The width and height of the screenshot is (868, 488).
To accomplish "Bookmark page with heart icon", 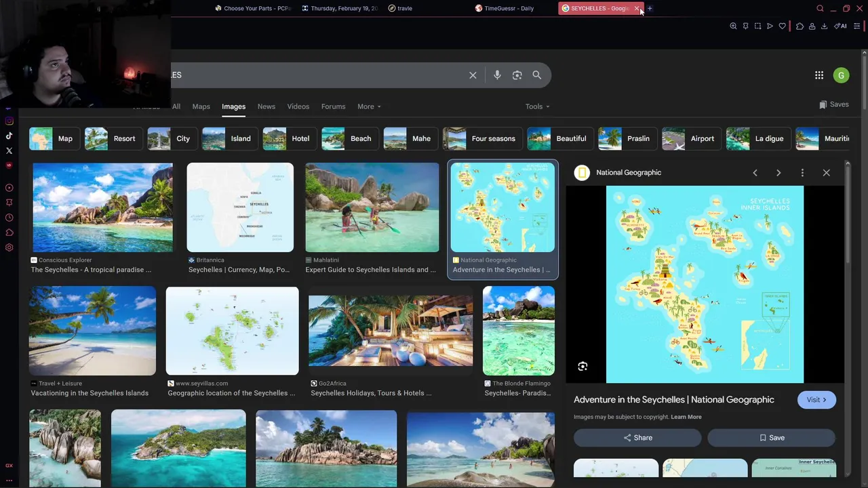I will 782,26.
